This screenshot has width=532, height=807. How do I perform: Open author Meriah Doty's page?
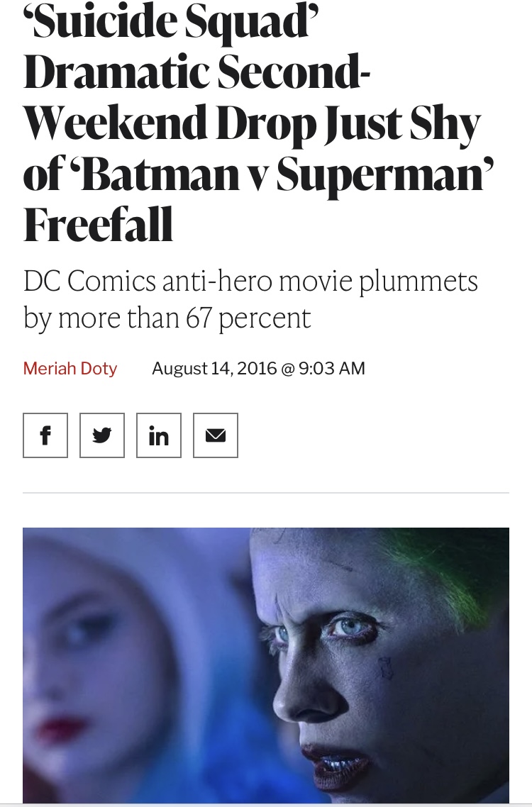(70, 369)
